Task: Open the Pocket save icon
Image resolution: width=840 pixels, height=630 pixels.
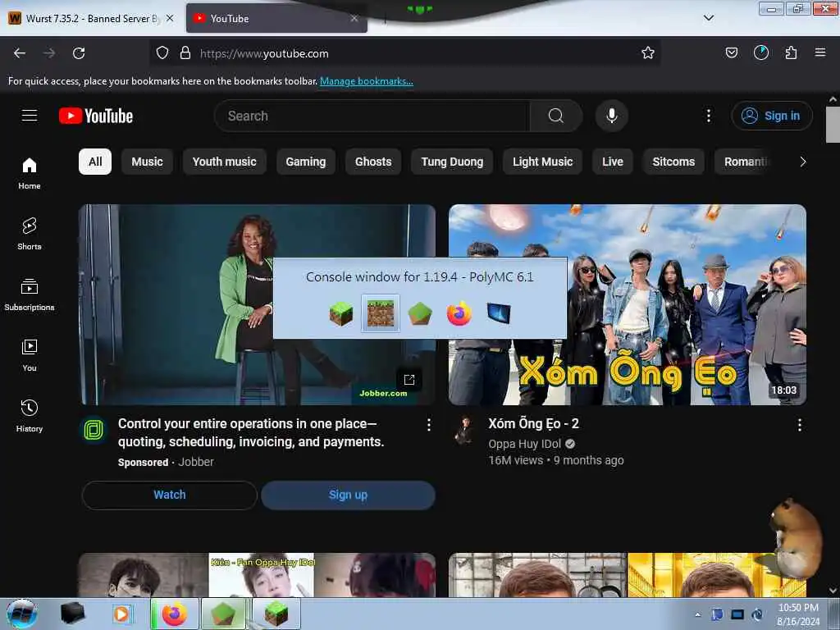Action: click(x=731, y=53)
